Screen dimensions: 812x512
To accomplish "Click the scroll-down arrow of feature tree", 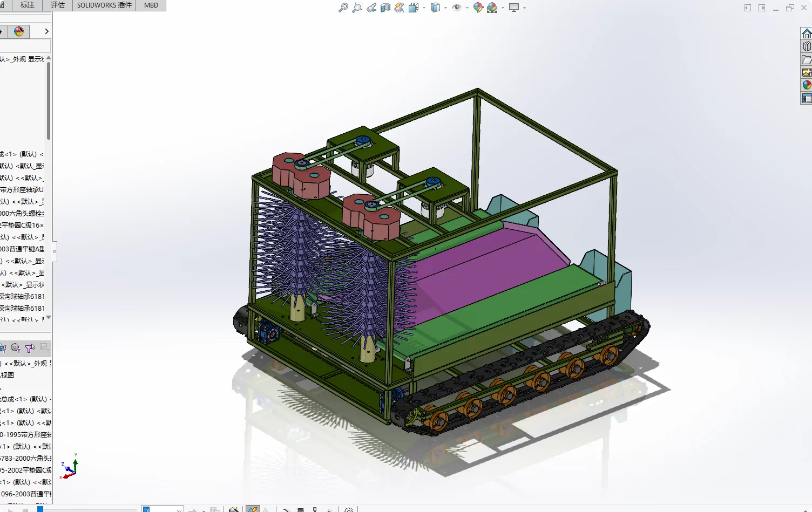I will (x=49, y=317).
